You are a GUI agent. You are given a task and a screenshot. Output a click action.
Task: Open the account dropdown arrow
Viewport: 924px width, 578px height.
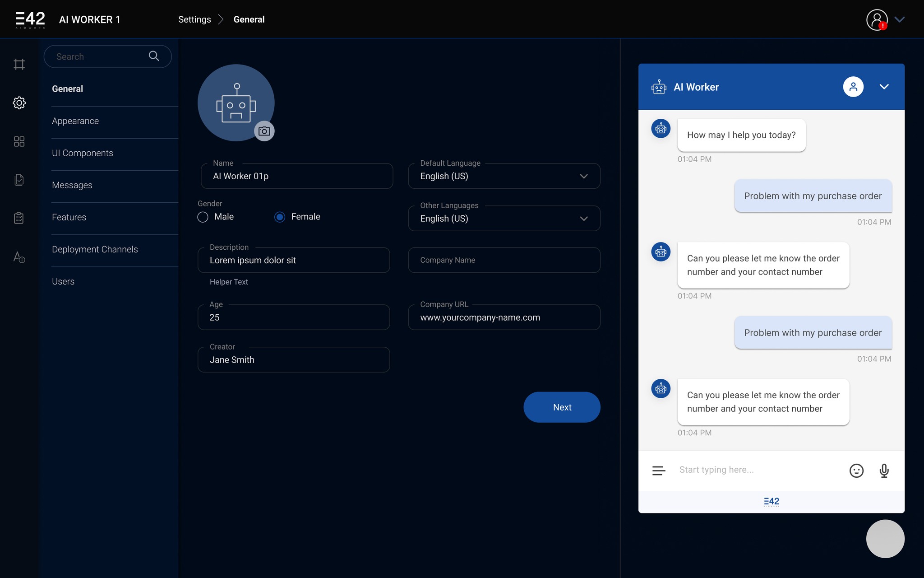pos(900,19)
